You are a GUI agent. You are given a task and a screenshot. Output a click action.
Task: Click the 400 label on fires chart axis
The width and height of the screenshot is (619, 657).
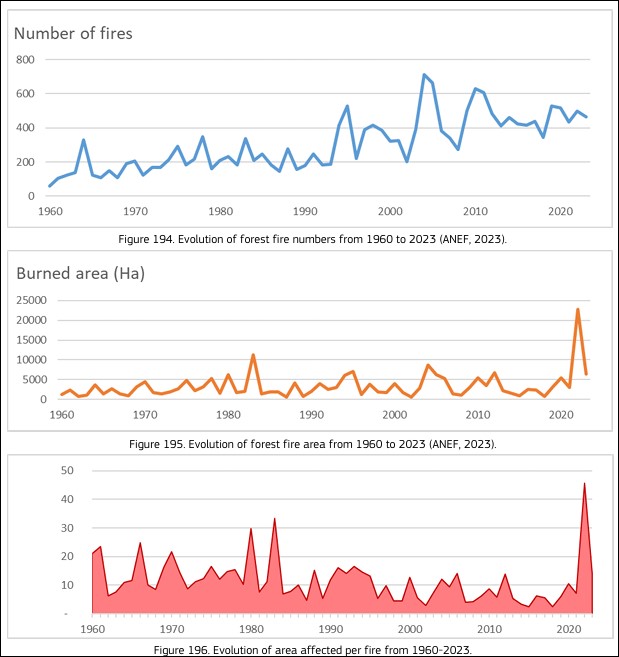tap(27, 128)
